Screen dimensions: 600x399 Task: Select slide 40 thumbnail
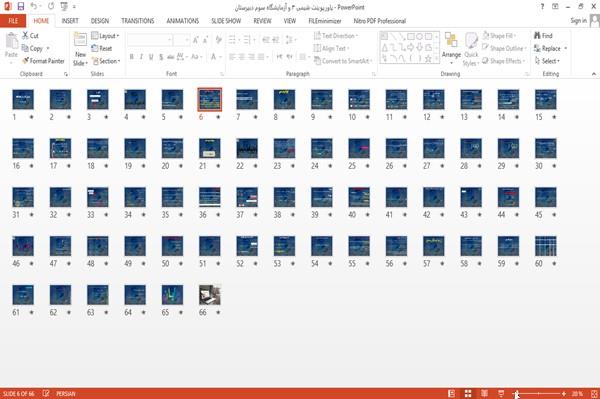tap(359, 197)
